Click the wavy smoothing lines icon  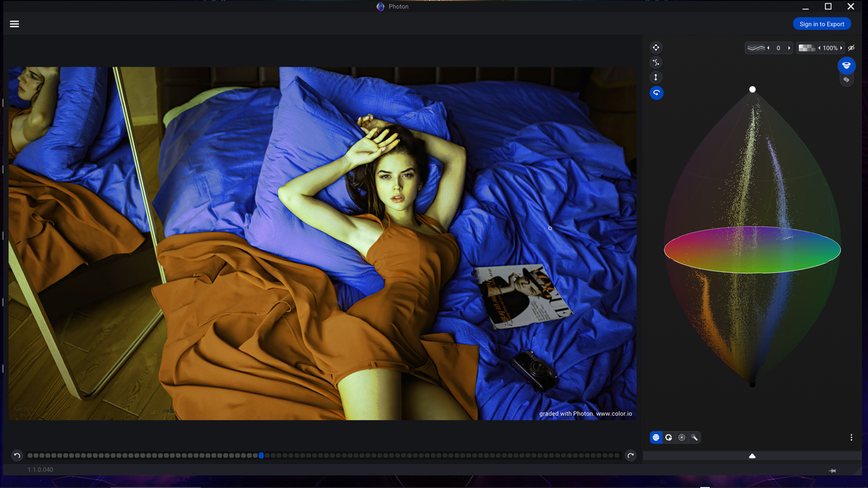pyautogui.click(x=755, y=48)
